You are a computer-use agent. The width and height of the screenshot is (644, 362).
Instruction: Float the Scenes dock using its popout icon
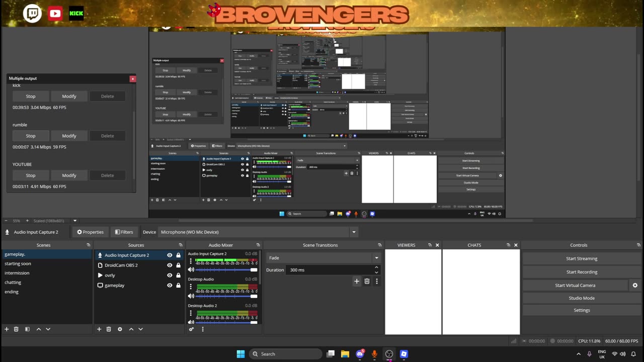tap(89, 245)
